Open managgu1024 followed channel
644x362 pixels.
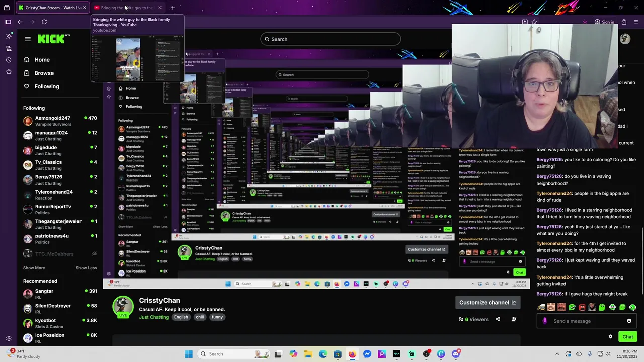pyautogui.click(x=60, y=136)
